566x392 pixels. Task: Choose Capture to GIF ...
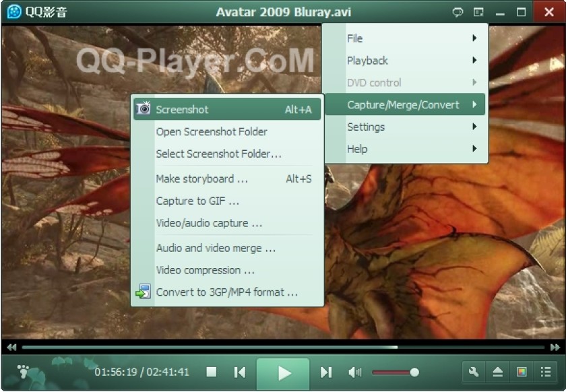pos(227,201)
